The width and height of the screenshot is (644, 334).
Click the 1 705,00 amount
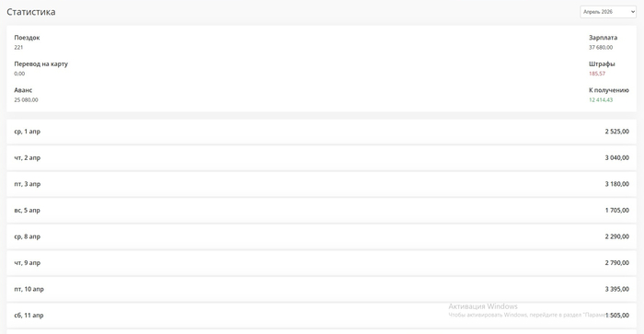click(x=617, y=211)
